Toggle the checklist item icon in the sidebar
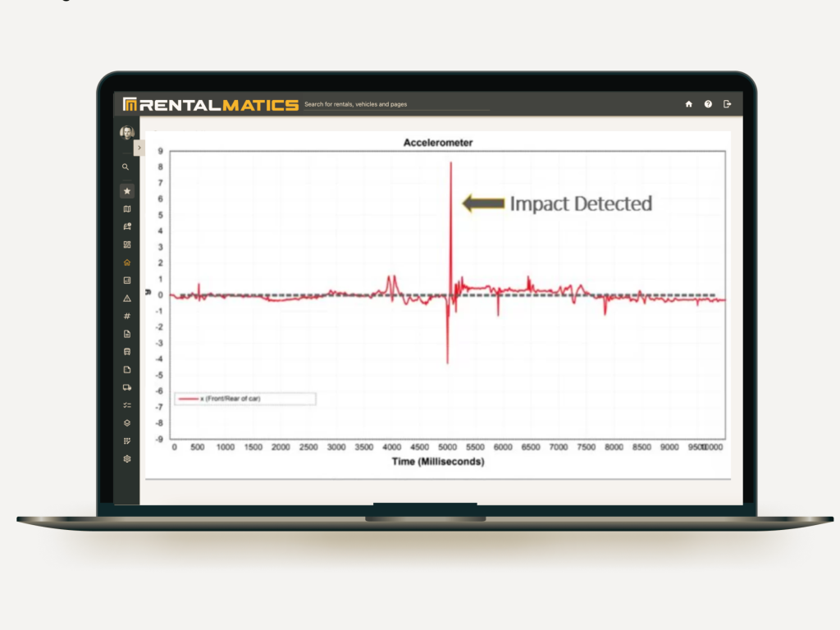Viewport: 840px width, 630px height. (126, 404)
